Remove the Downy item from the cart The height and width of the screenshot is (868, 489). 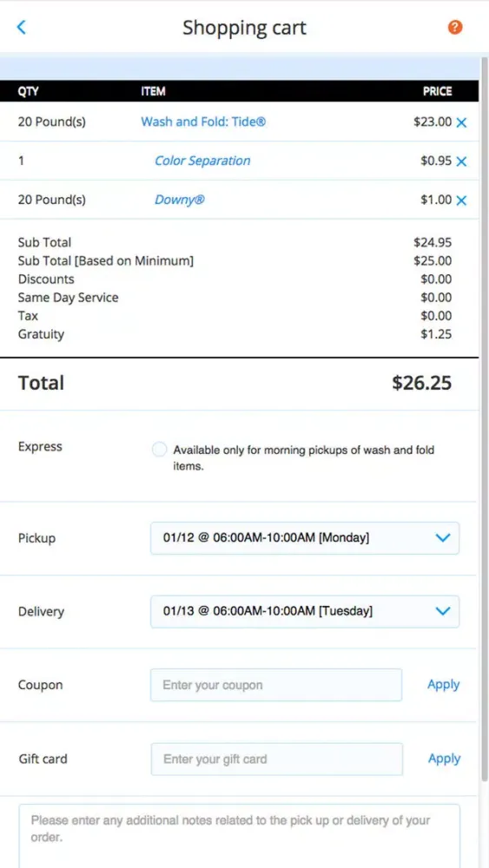[461, 201]
